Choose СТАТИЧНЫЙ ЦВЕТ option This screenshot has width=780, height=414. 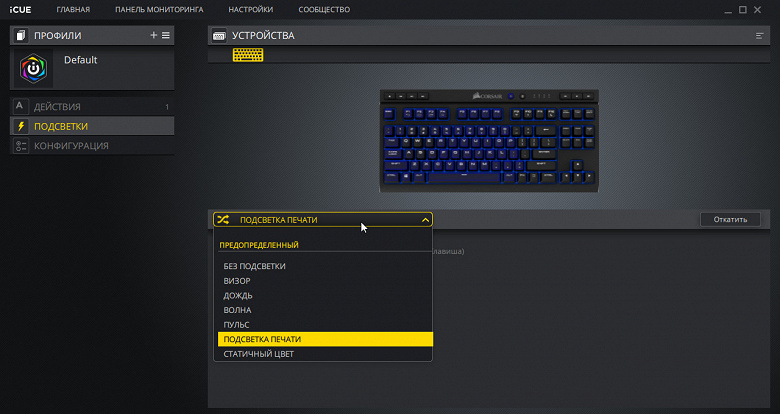point(325,354)
